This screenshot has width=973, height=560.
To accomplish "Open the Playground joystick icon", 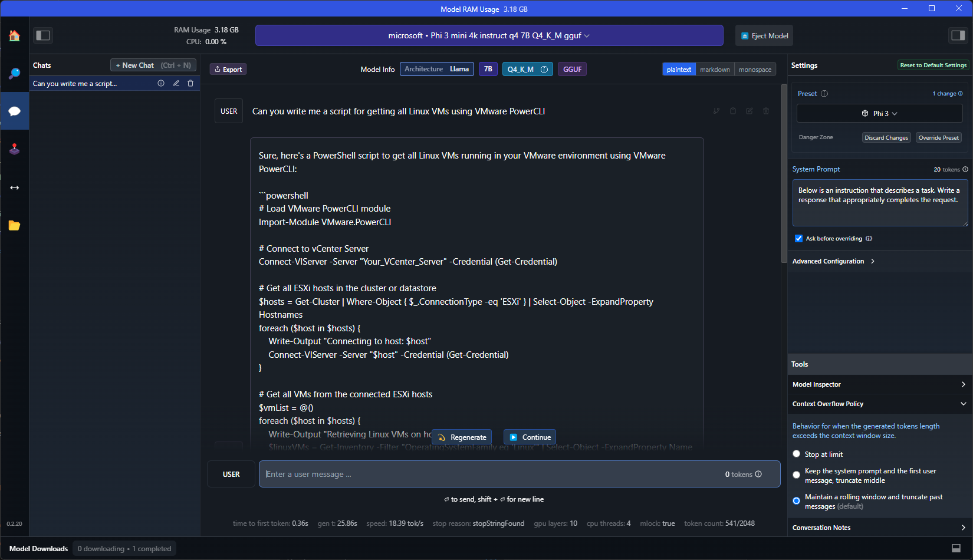I will pyautogui.click(x=14, y=149).
